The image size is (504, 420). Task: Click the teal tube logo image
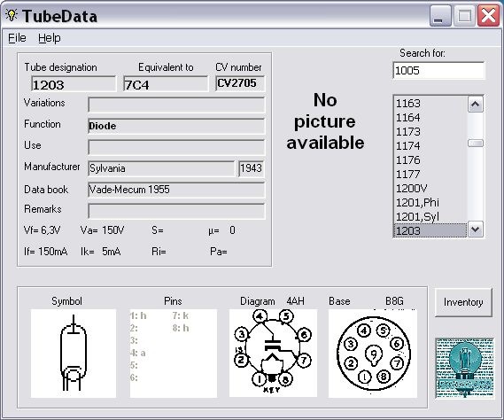click(x=464, y=368)
